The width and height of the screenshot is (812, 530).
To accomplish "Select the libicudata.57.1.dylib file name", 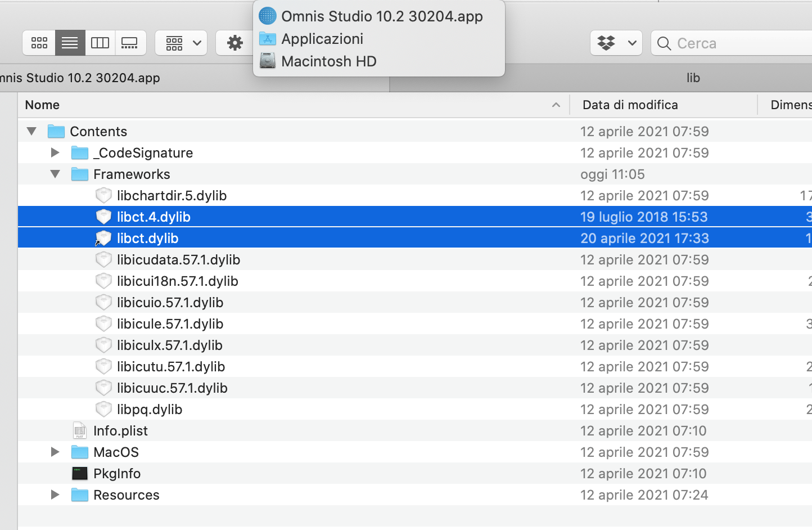I will point(179,259).
